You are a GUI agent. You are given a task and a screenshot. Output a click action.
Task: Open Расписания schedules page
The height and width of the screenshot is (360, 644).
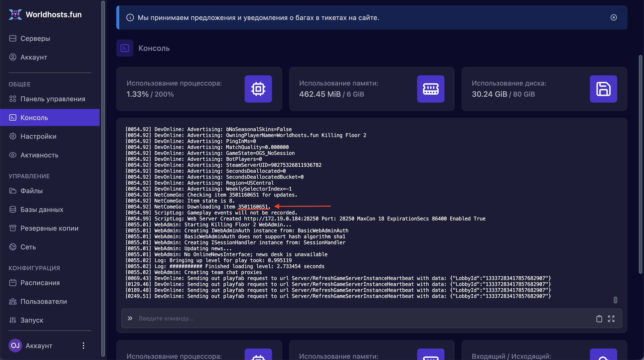(x=40, y=283)
